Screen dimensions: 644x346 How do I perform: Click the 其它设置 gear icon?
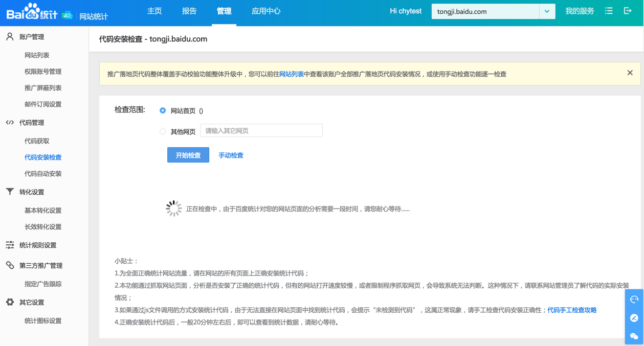10,302
